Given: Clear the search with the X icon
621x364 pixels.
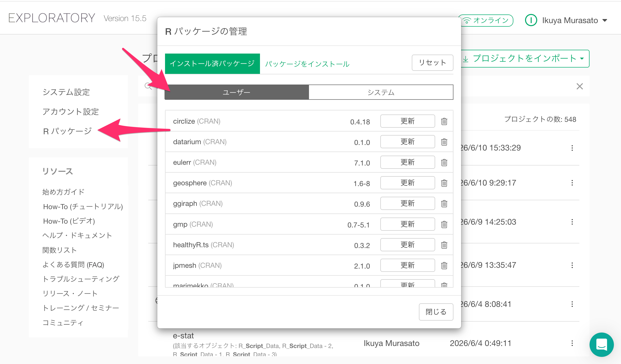Looking at the screenshot, I should point(580,86).
